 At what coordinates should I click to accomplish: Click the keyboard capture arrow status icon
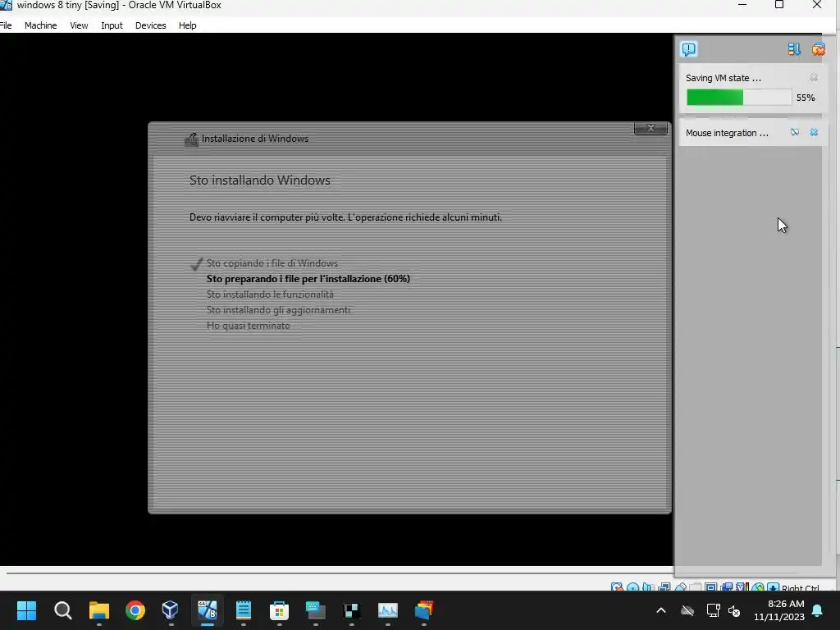(773, 587)
